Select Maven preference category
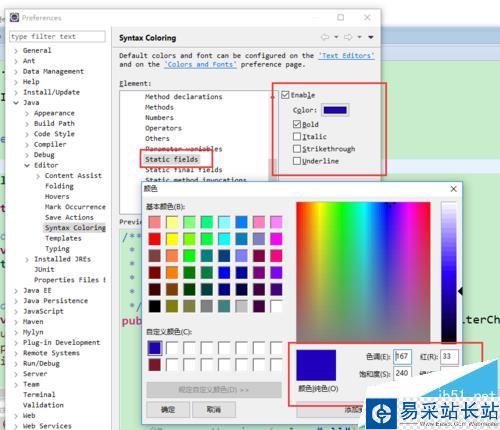The width and height of the screenshot is (500, 430). pos(33,322)
